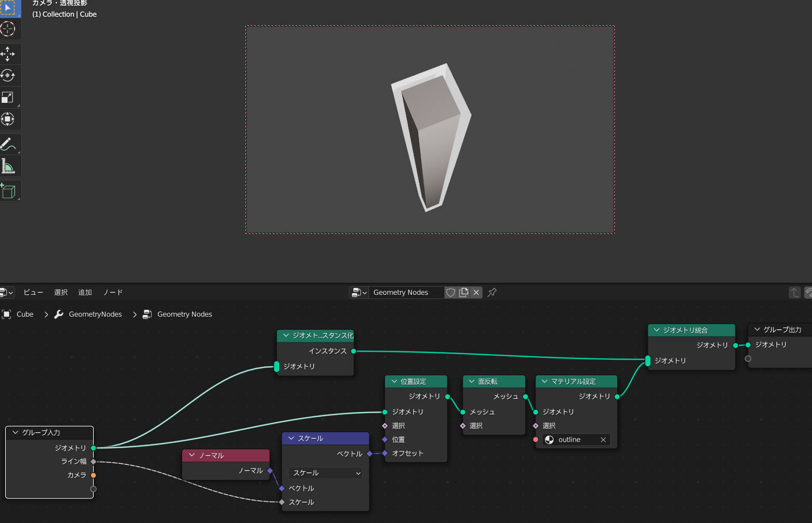
Task: Click the material sphere icon beside outline
Action: (549, 440)
